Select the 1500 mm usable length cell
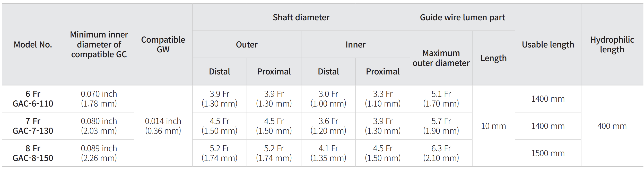 tap(548, 153)
